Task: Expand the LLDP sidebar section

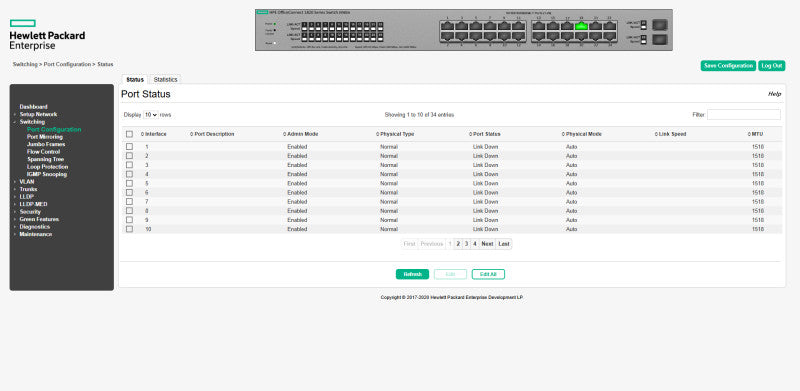Action: point(27,197)
